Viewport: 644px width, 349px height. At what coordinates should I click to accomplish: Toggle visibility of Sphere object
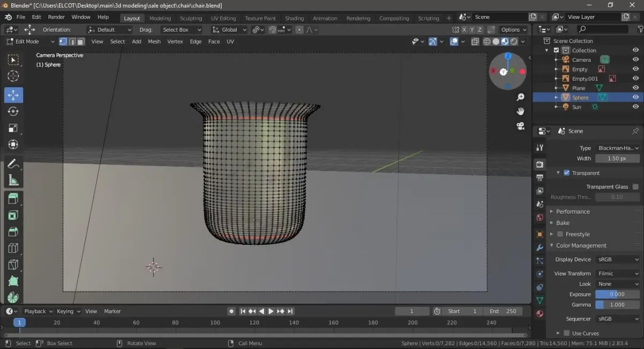(x=635, y=97)
